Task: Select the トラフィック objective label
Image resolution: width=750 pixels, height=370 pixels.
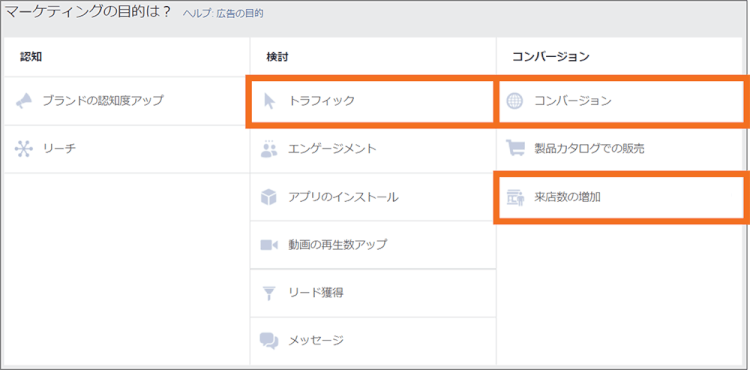Action: pos(321,101)
